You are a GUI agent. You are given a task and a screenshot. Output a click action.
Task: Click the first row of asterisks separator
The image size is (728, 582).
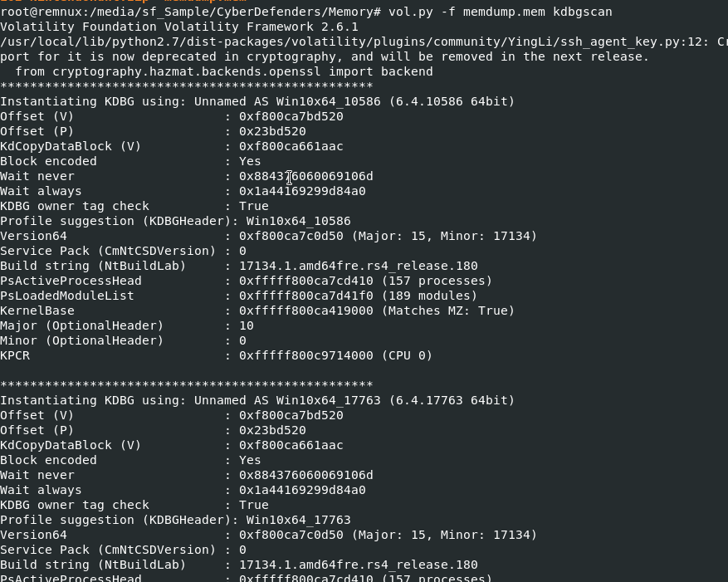click(x=186, y=86)
